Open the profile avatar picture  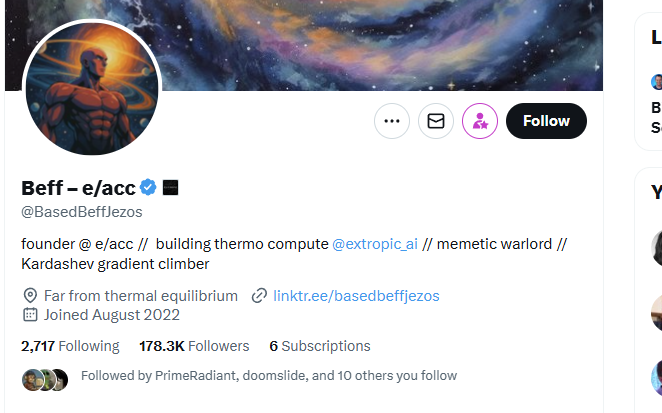click(92, 89)
